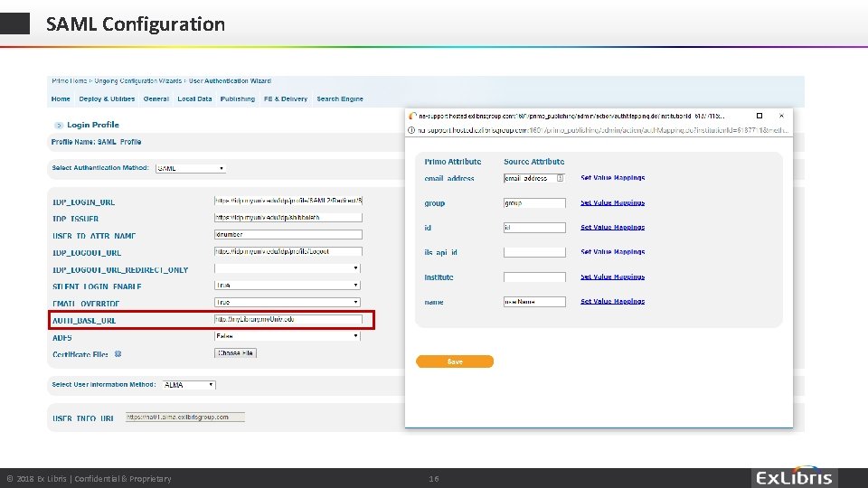Click the institute source attribute field
This screenshot has width=868, height=488.
[534, 277]
